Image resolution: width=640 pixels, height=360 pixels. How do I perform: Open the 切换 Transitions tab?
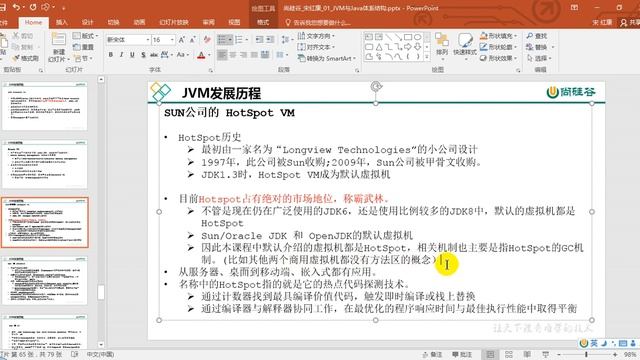click(113, 22)
